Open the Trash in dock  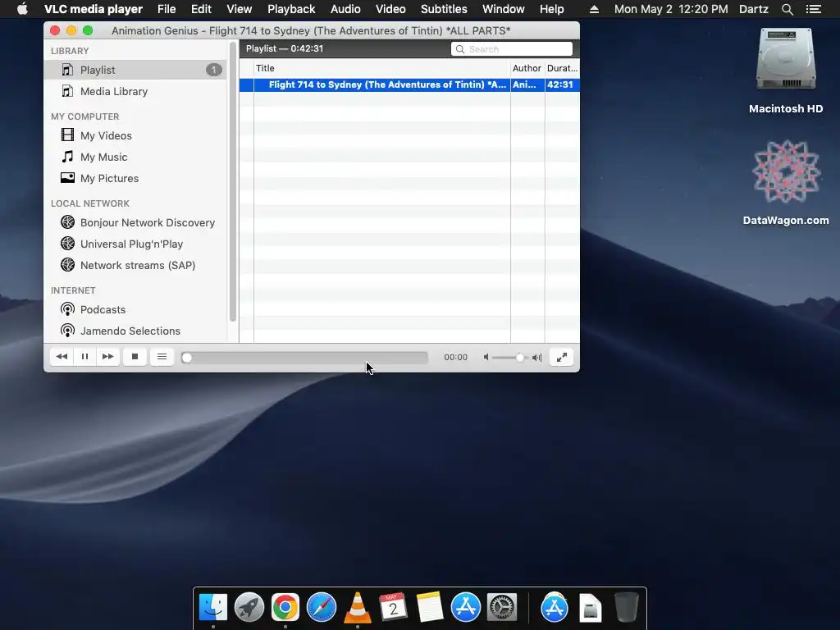coord(626,607)
